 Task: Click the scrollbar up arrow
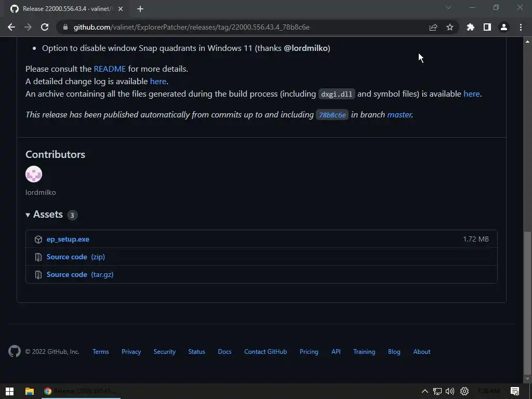tap(527, 42)
